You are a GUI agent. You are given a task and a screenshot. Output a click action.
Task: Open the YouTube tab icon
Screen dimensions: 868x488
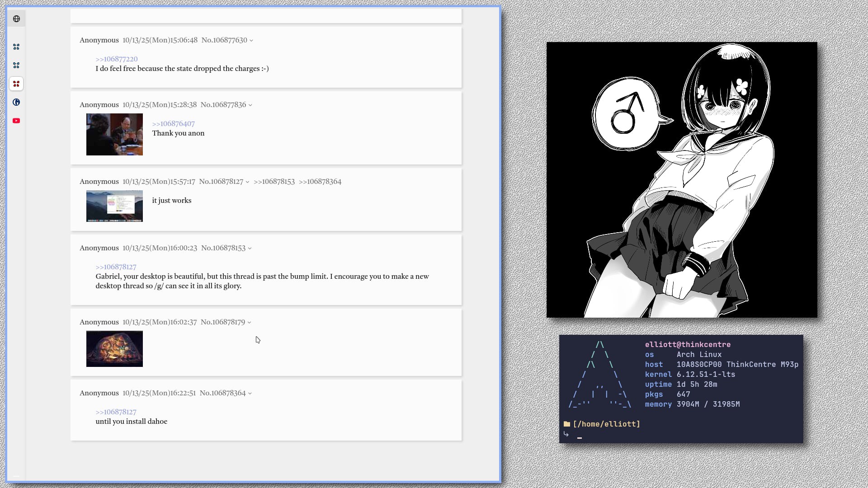pyautogui.click(x=16, y=121)
